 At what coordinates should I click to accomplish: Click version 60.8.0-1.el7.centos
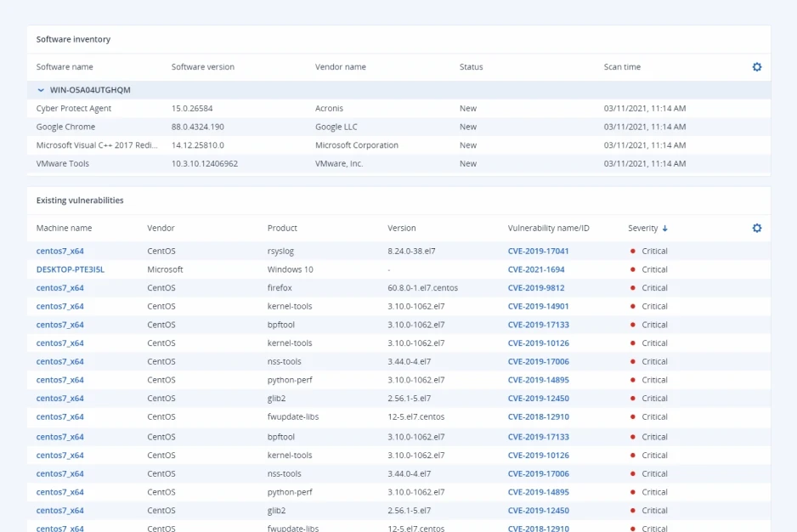click(423, 287)
